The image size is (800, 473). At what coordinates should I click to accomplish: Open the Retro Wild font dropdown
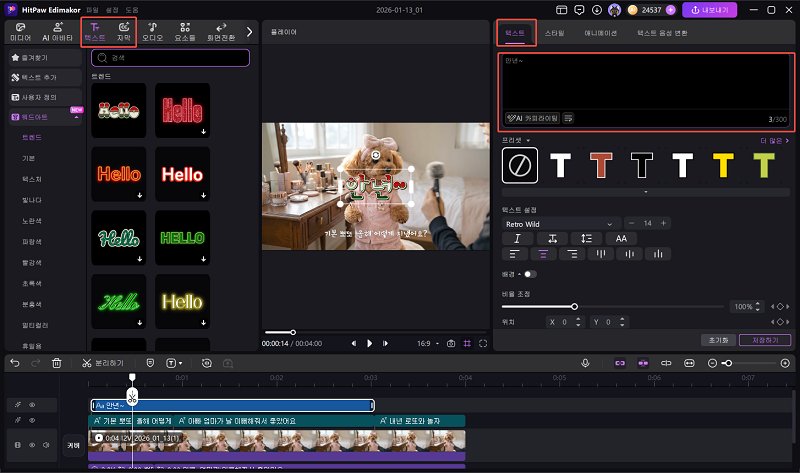click(560, 223)
